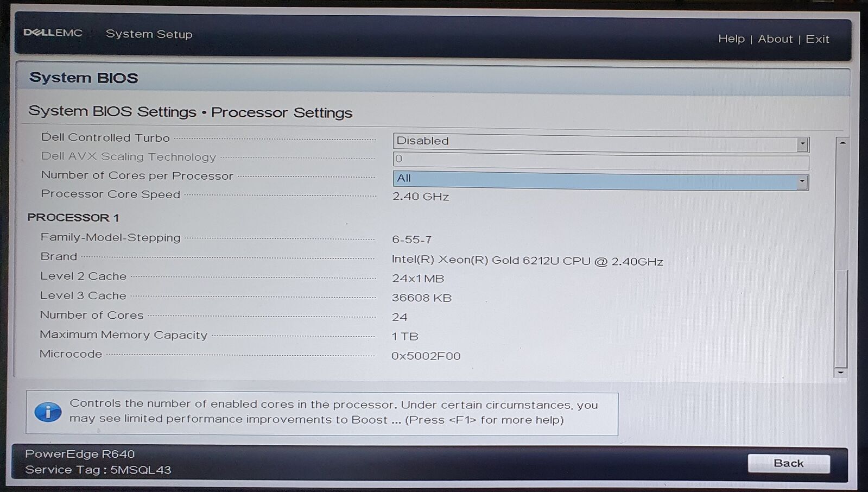868x492 pixels.
Task: Click the blue info icon
Action: [48, 412]
